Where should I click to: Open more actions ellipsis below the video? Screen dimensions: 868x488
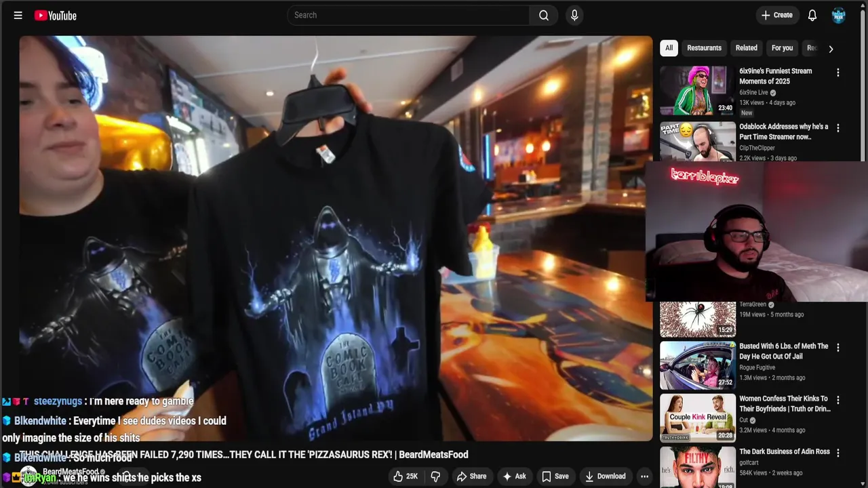[x=644, y=476]
